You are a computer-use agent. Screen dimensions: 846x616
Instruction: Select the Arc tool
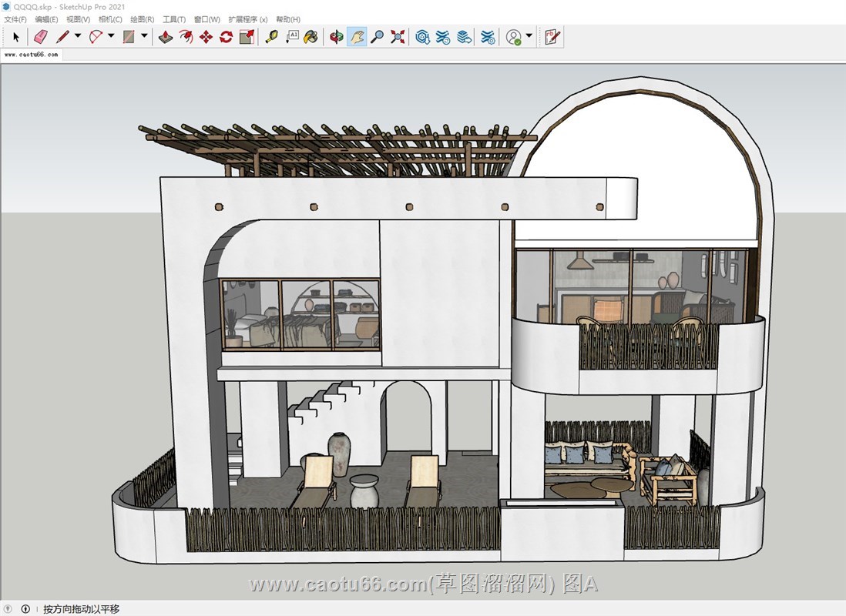point(96,37)
